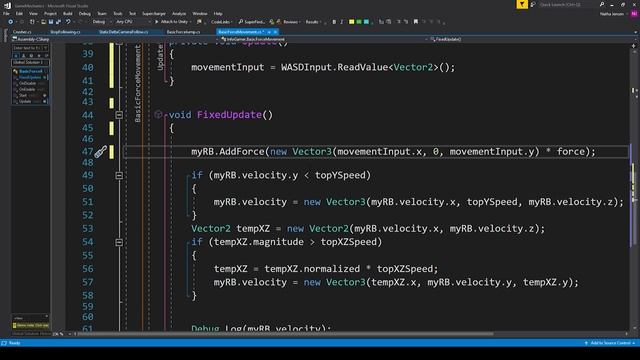This screenshot has width=640, height=360.
Task: Open the Debug menu
Action: point(84,14)
